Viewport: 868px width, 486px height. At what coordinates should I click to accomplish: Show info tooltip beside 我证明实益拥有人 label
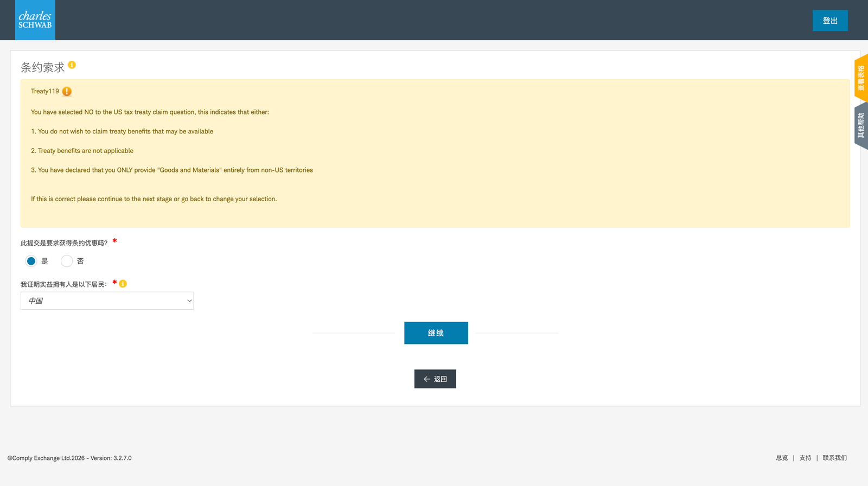tap(123, 284)
